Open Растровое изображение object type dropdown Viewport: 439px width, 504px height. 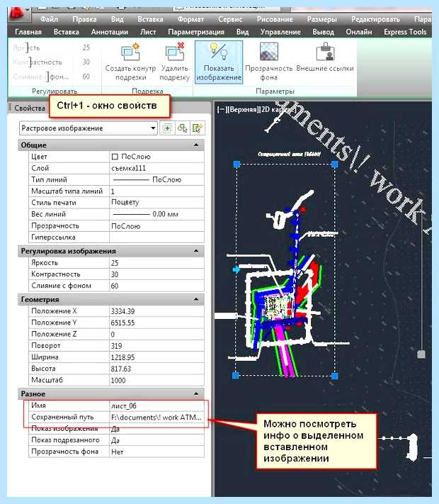click(89, 128)
